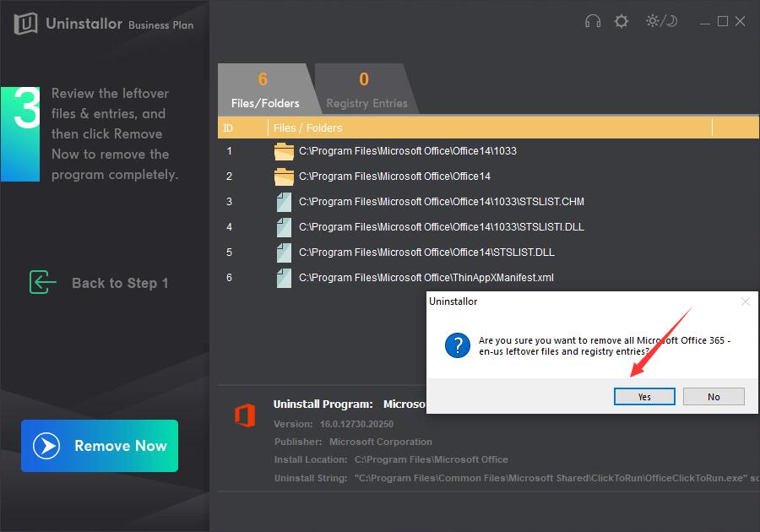Click the Files / Folders column header
760x532 pixels.
pyautogui.click(x=490, y=128)
